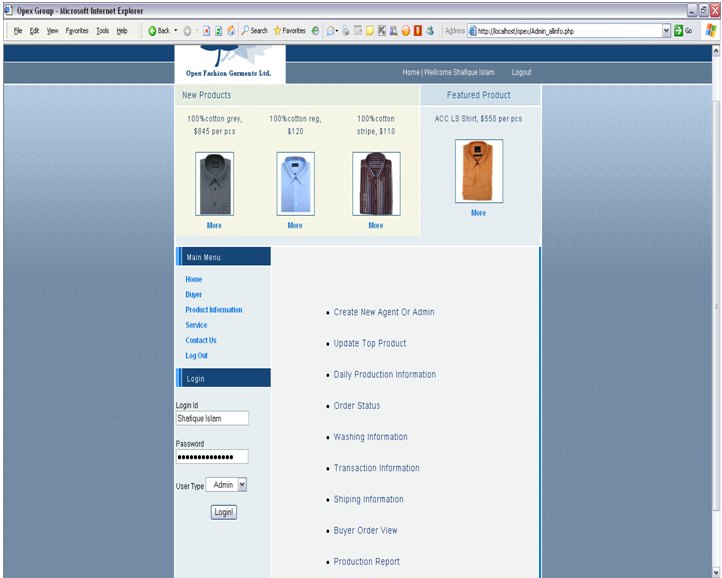
Task: Click the Stop loading icon
Action: pos(206,31)
